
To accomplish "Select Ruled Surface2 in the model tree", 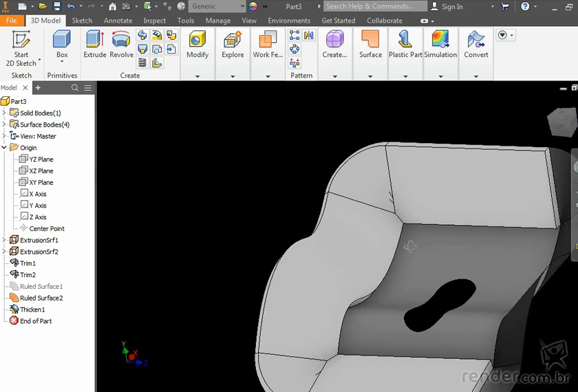I will click(x=41, y=298).
